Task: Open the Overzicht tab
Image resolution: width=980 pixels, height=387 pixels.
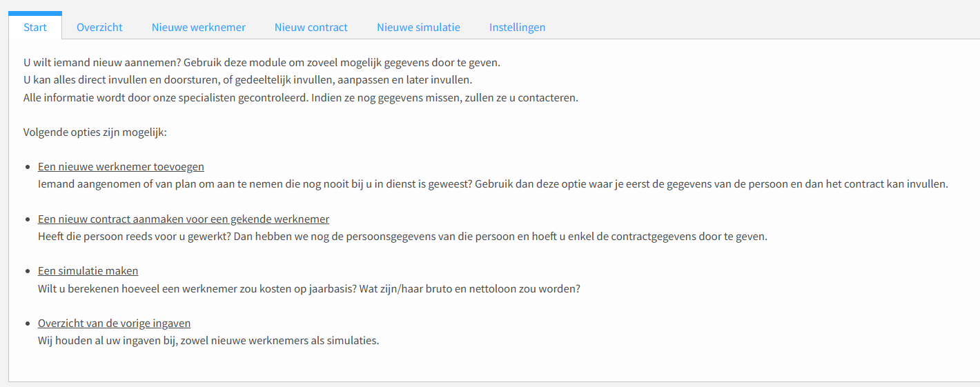Action: (99, 27)
